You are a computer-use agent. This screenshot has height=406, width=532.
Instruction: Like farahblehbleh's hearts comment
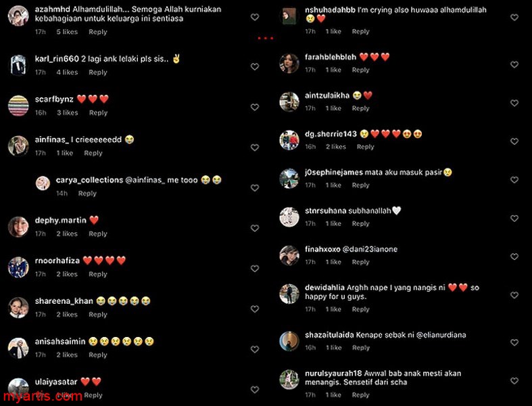pyautogui.click(x=514, y=64)
